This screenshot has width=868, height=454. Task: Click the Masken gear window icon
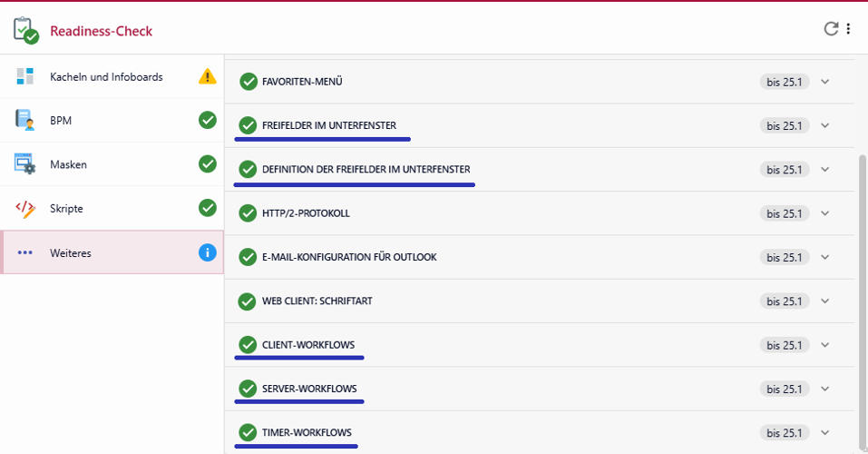click(x=25, y=164)
